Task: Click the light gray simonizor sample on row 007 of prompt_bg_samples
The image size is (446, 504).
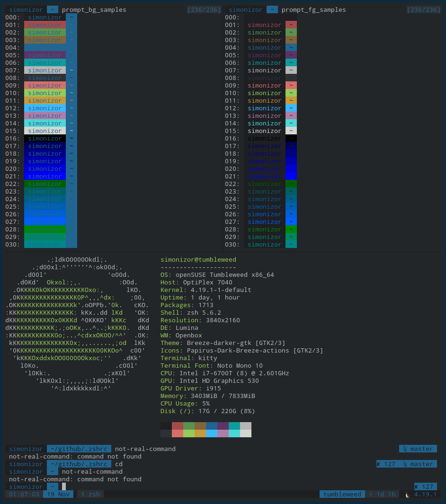Action: (45, 71)
